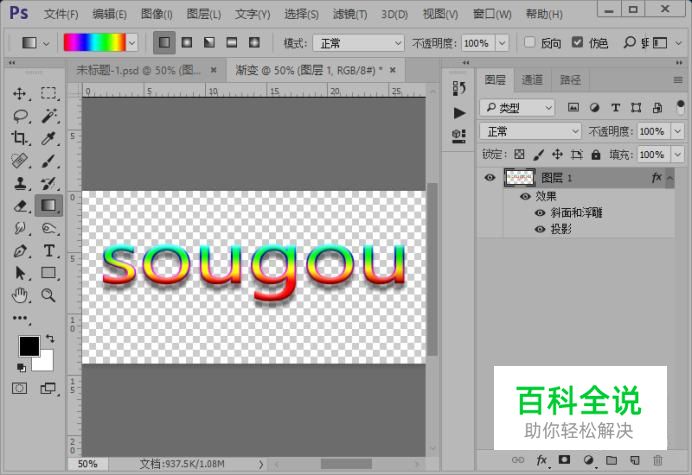Toggle the 仿色 dither checkbox
The image size is (692, 475).
coord(577,42)
